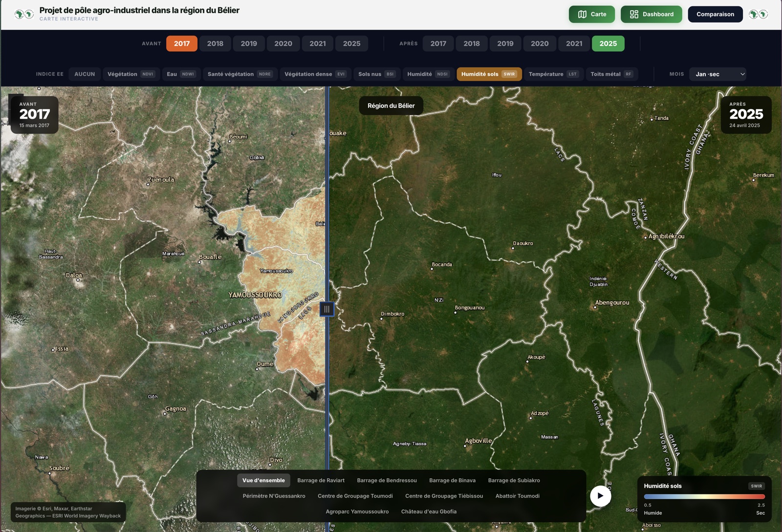
Task: Click the Gagnoa city label on the map
Action: (x=175, y=409)
